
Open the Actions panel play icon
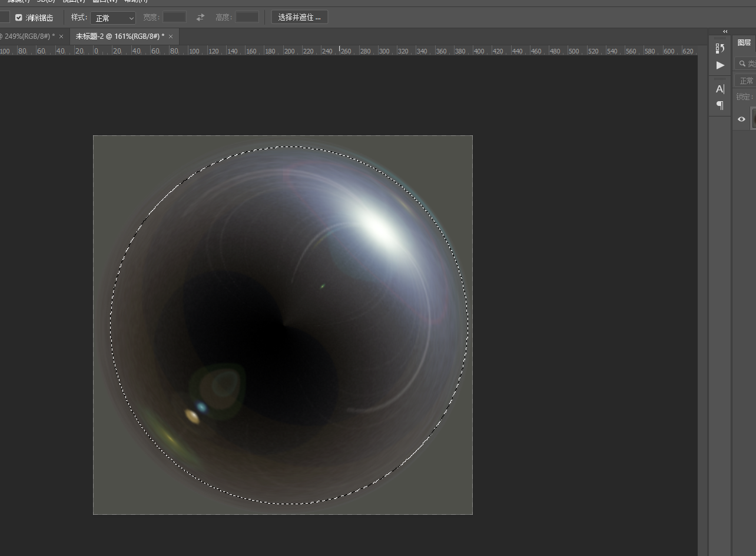click(x=720, y=65)
